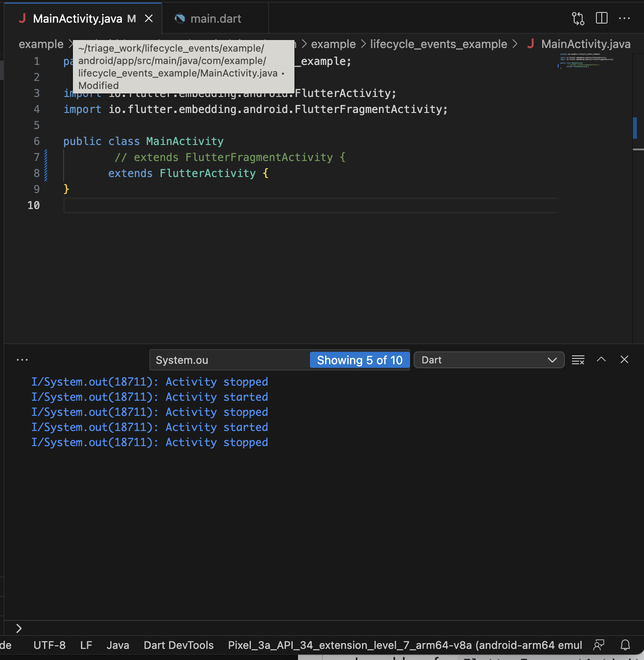Maximize the bottom panel with the caret
Screen dimensions: 644x660
point(601,359)
